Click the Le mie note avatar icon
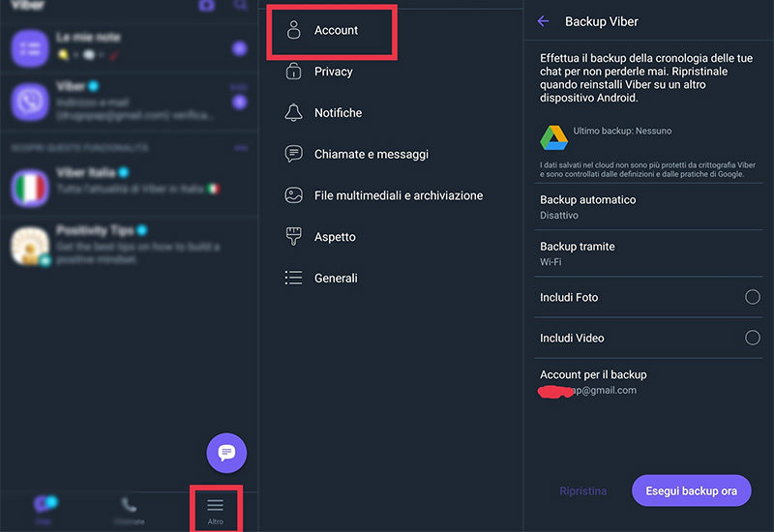 [30, 47]
